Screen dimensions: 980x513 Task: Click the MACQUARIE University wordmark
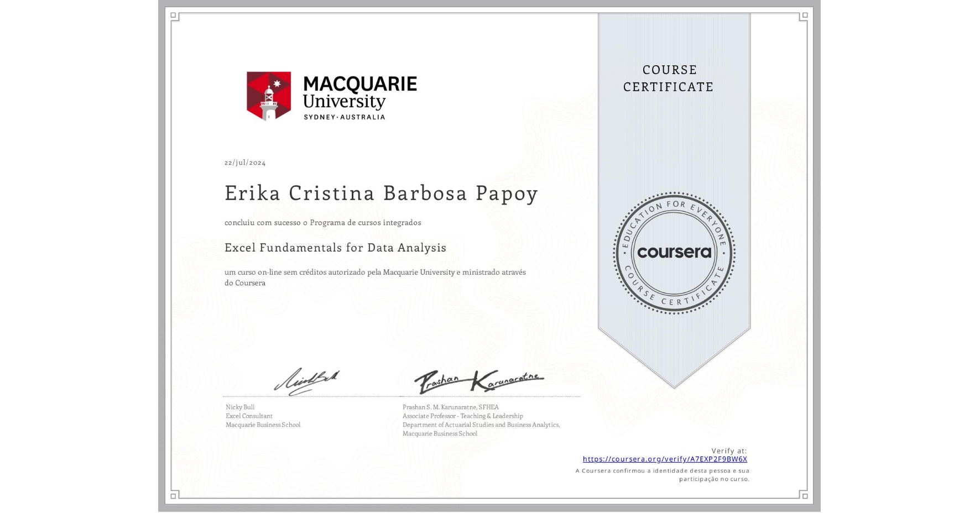point(360,92)
